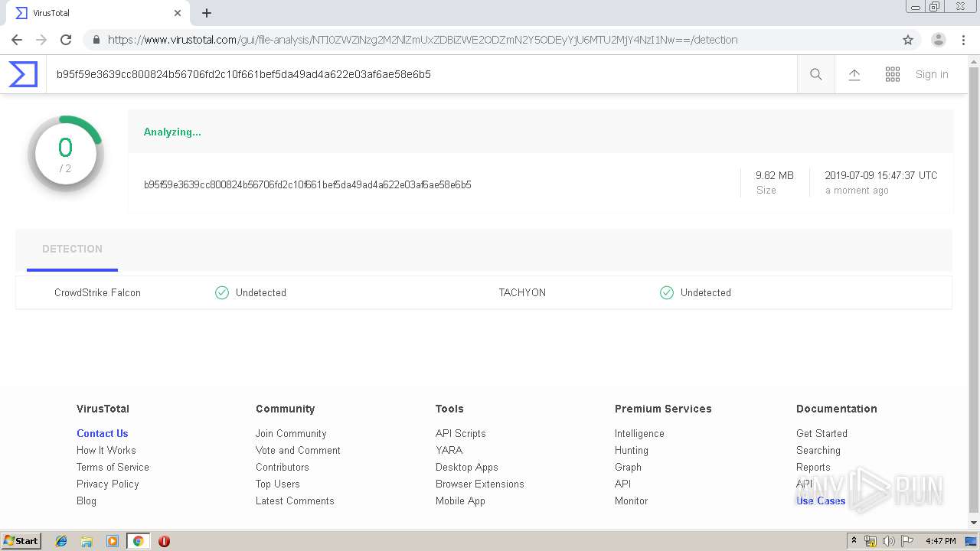
Task: Click the page vertical scrollbar
Action: [974, 291]
